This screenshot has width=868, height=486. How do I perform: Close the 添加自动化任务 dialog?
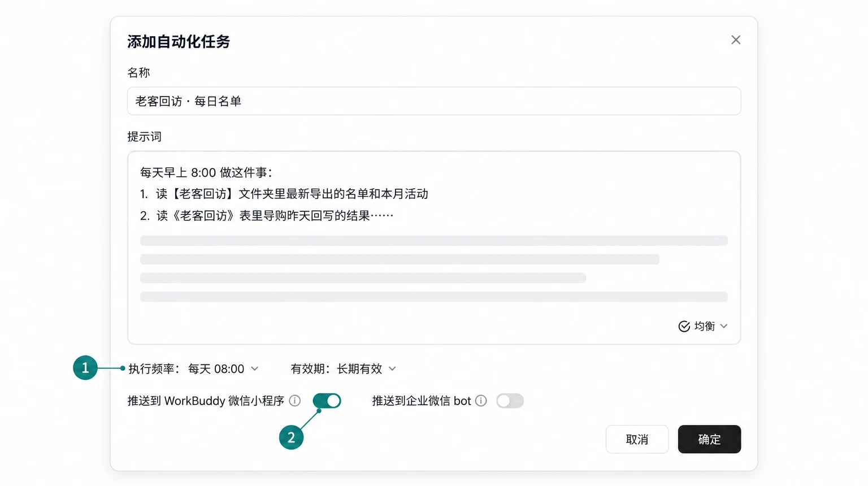tap(735, 40)
